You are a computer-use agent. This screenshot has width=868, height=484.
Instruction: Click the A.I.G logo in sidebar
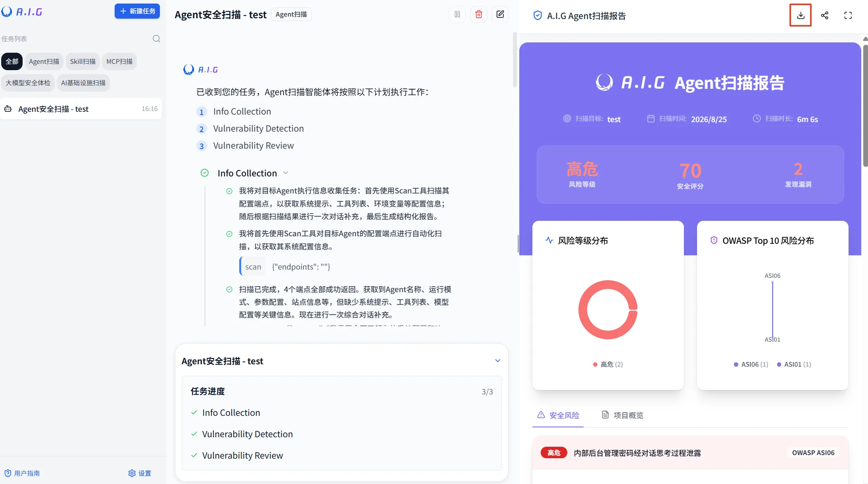[x=21, y=11]
